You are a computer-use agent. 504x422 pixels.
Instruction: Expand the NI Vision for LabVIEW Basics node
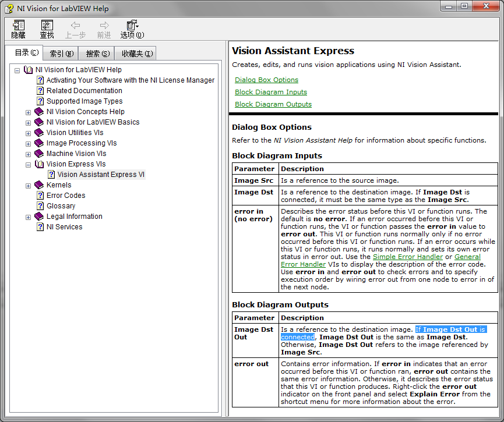(29, 123)
